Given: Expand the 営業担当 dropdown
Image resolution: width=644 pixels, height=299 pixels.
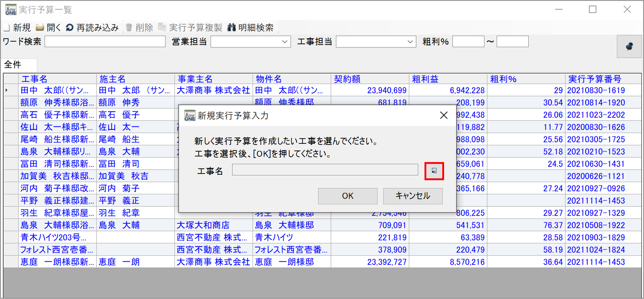Looking at the screenshot, I should click(x=285, y=42).
